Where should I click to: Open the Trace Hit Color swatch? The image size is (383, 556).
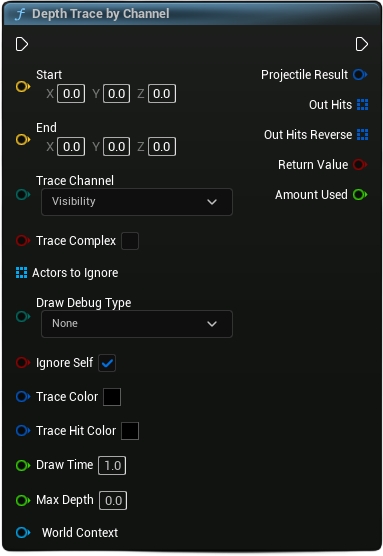coord(130,431)
